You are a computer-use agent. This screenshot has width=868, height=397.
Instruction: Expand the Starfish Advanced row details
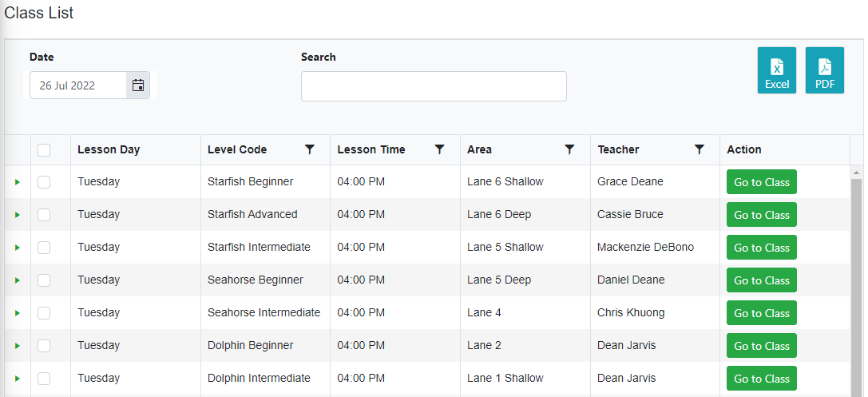(x=17, y=215)
